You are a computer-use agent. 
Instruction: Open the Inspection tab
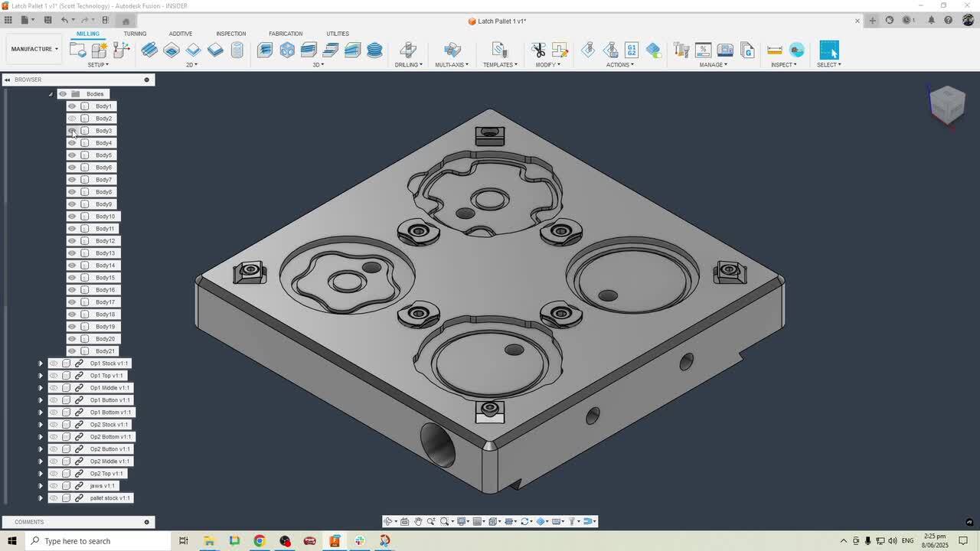click(x=230, y=34)
